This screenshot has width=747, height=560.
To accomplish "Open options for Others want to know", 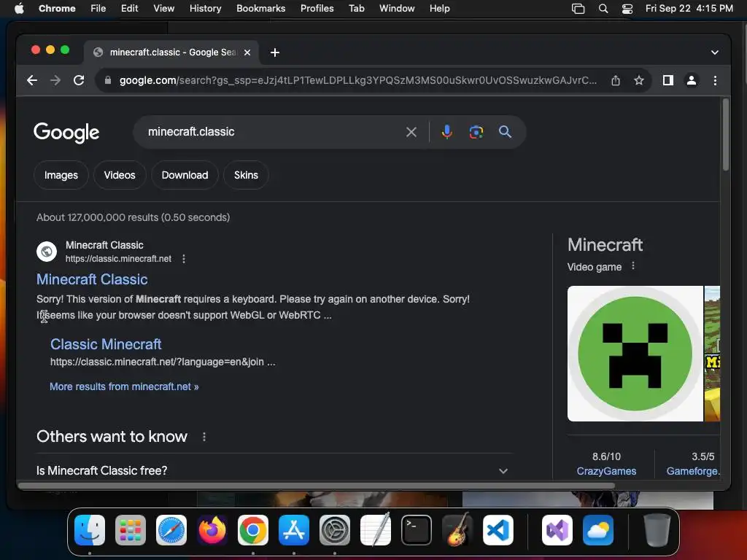I will [x=204, y=437].
